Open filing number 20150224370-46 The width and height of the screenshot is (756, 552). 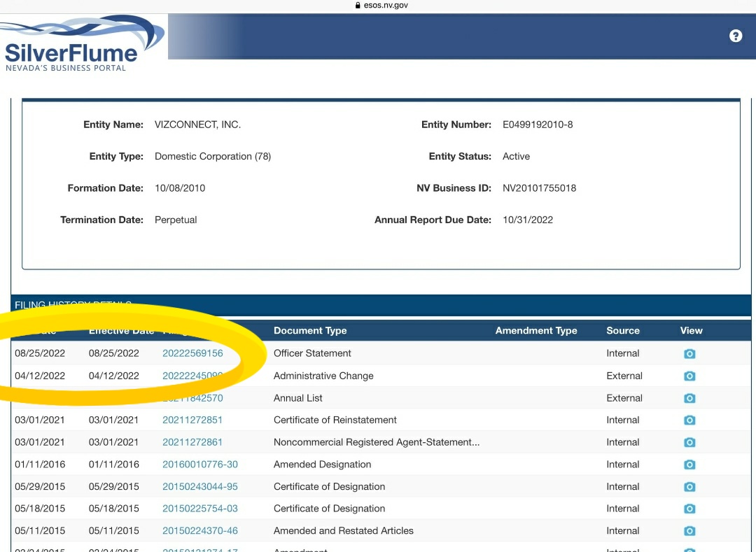point(199,531)
